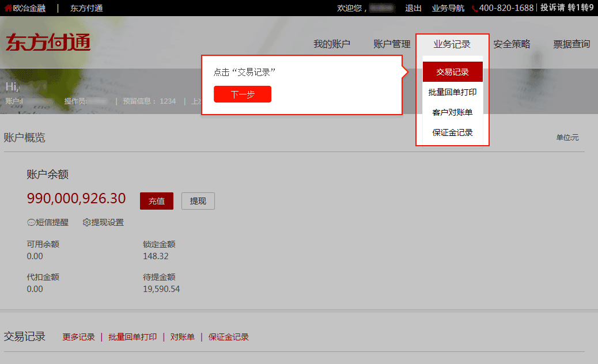598x364 pixels.
Task: Click the account balance 990,000,926.30
Action: click(x=76, y=199)
